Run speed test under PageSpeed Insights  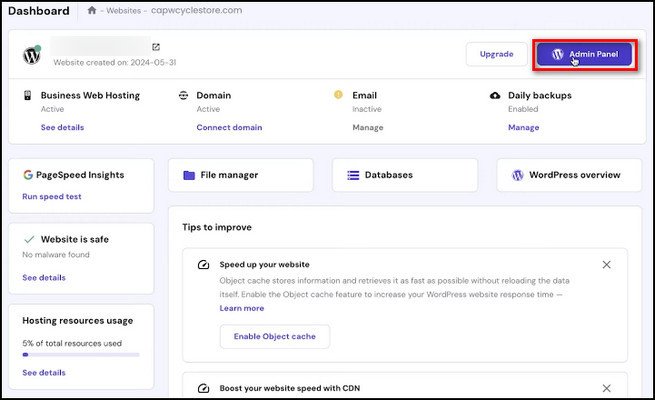[x=52, y=197]
